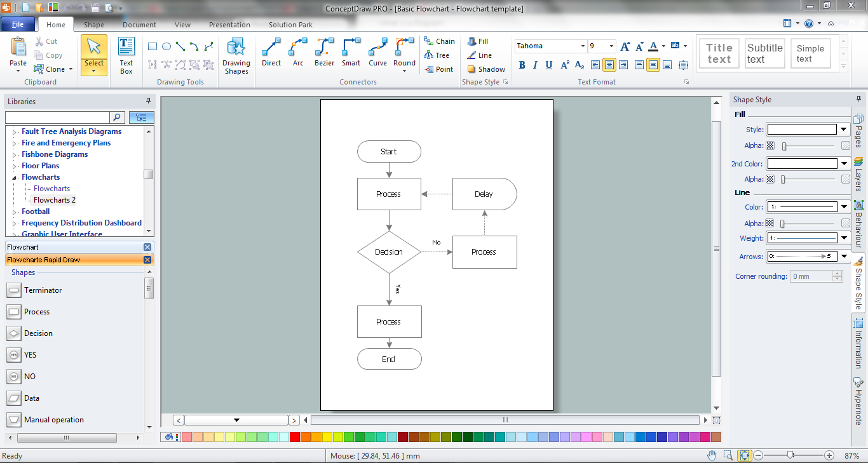Viewport: 868px width, 463px height.
Task: Open Shadow shape style option
Action: (x=486, y=69)
